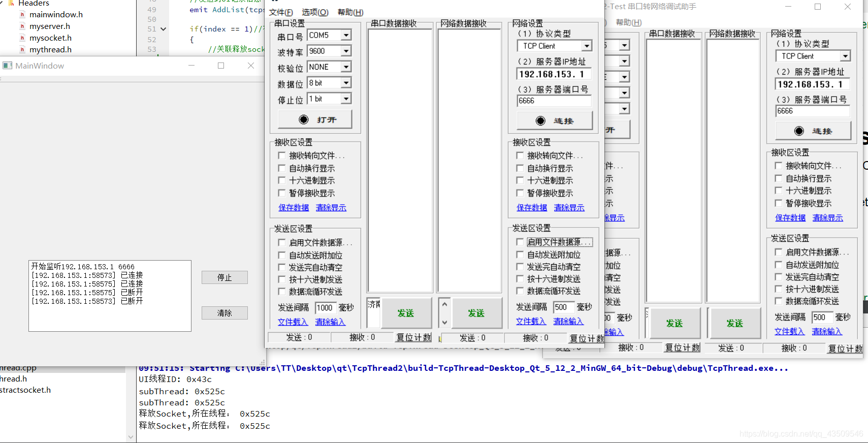Click round indicator on back window 连接 button
The image size is (868, 443).
(799, 131)
